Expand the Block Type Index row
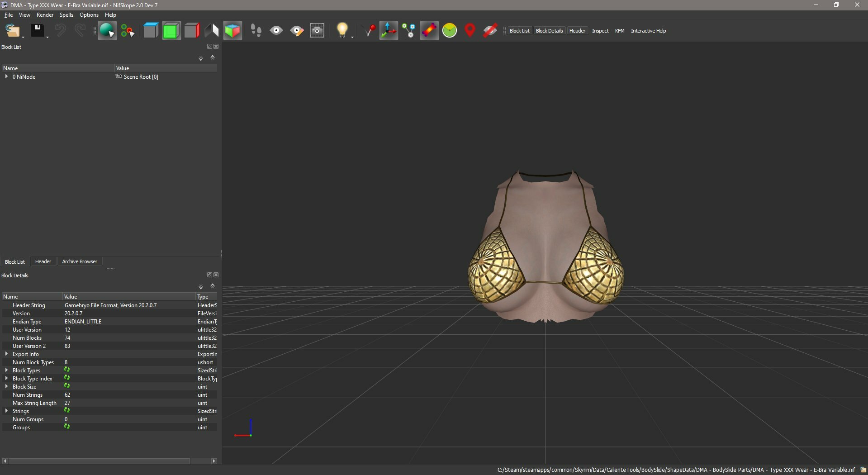The image size is (868, 475). click(x=6, y=378)
